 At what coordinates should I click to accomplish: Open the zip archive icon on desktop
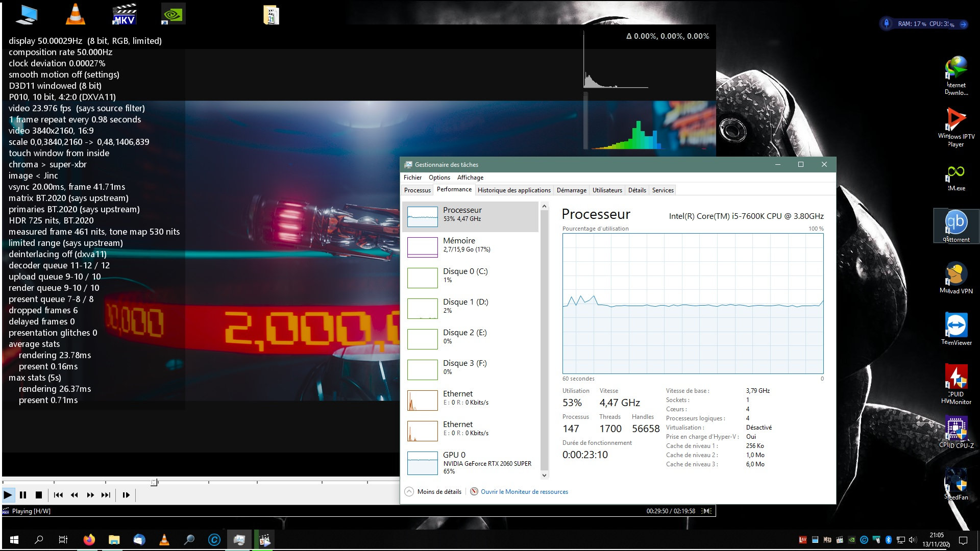point(271,15)
